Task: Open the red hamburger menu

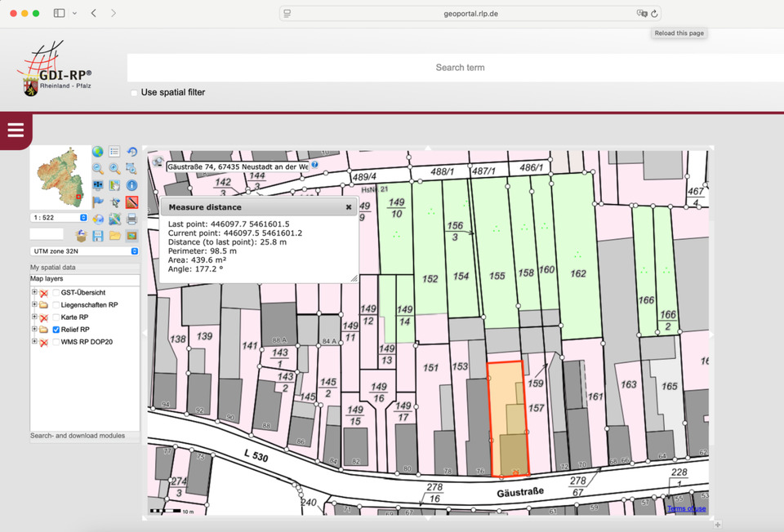Action: (16, 131)
